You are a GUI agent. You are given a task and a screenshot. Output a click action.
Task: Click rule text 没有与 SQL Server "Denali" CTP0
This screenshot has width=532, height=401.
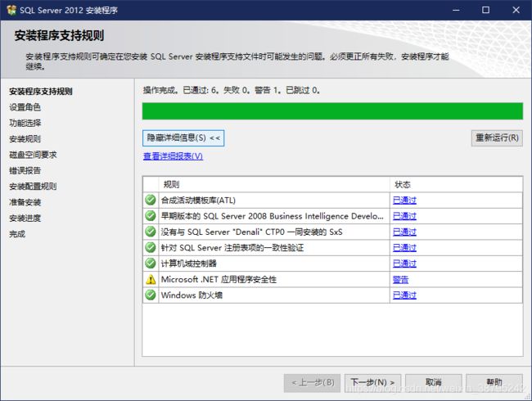pos(251,232)
